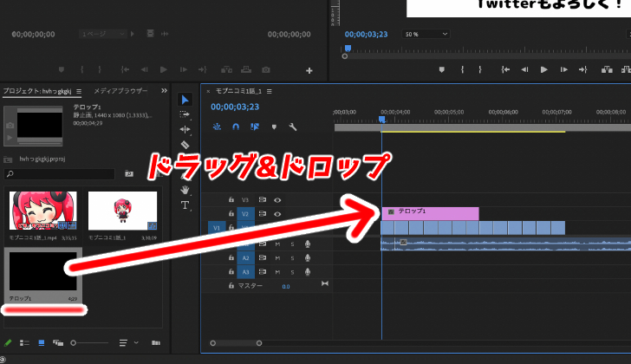
Task: Mark In point in Program monitor
Action: (x=462, y=69)
